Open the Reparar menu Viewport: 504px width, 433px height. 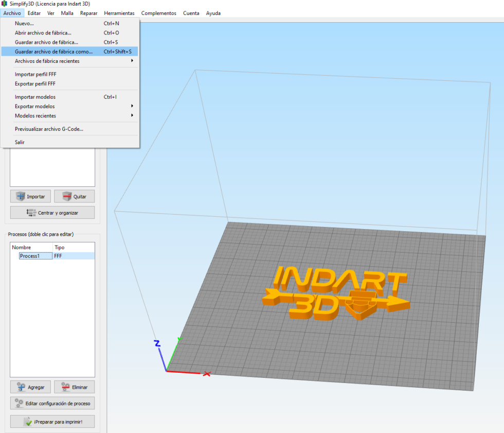pyautogui.click(x=88, y=13)
